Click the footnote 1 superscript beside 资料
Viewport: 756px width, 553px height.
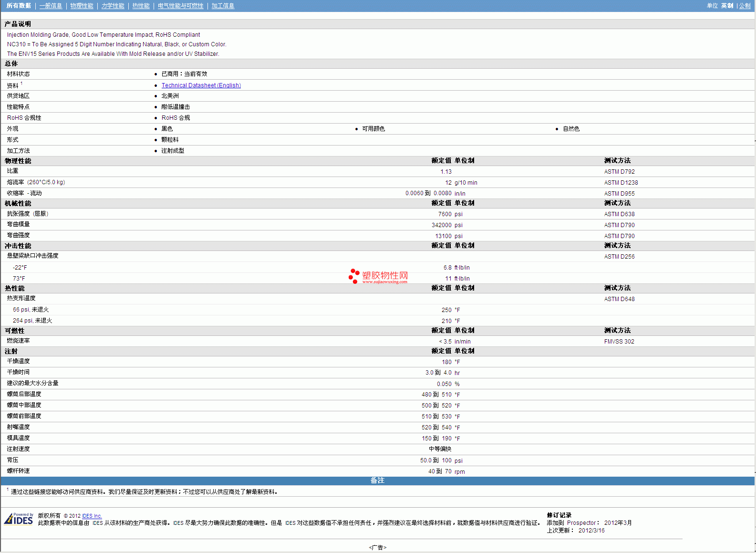(21, 83)
